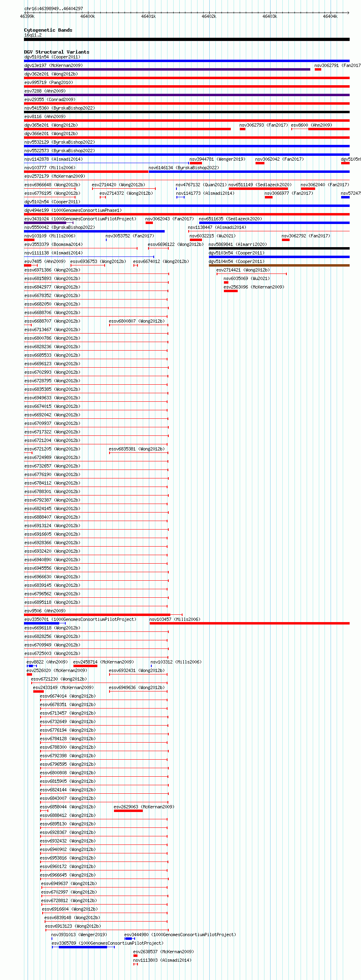The width and height of the screenshot is (361, 980).
Task: Open nsv3053752 (Fan2017) variant
Action: (x=106, y=240)
